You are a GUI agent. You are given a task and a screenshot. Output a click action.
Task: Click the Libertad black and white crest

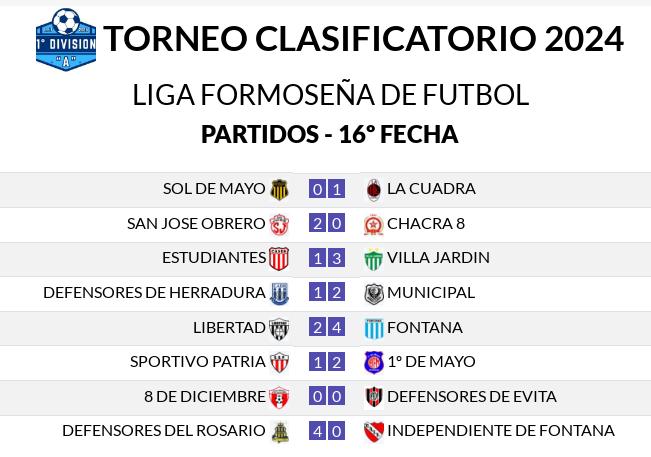[279, 329]
